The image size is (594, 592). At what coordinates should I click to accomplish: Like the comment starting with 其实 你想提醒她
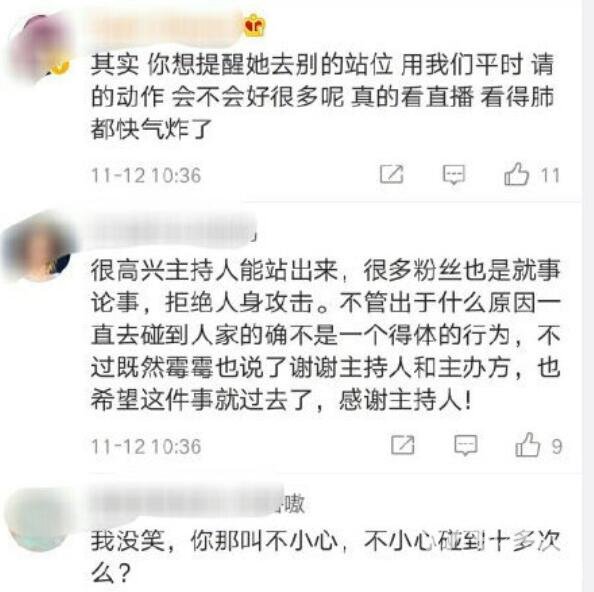tap(516, 174)
